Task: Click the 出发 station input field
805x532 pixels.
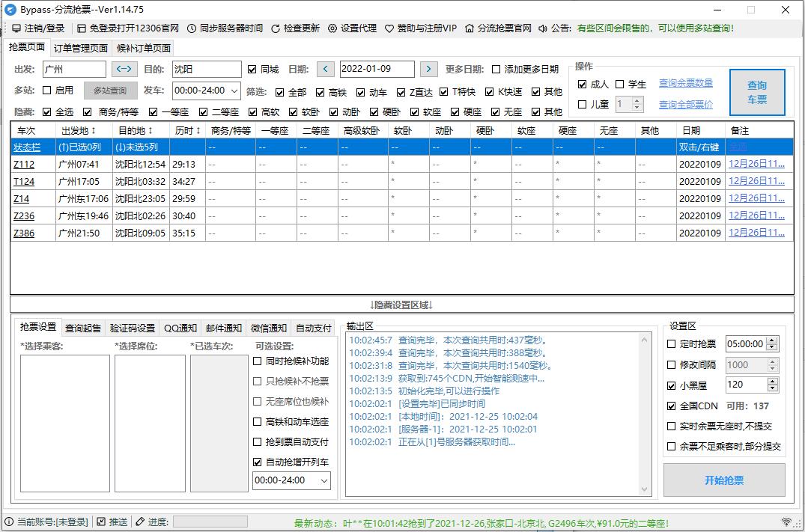Action: [x=74, y=70]
